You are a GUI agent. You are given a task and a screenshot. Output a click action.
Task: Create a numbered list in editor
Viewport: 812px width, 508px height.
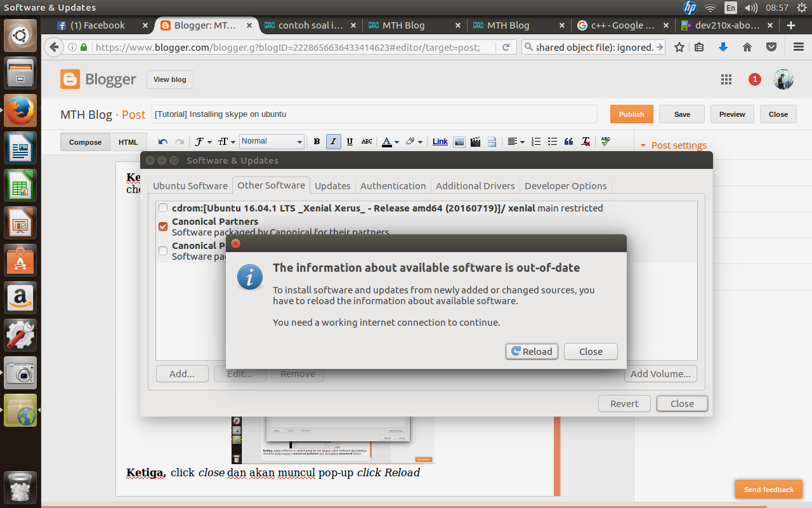pos(536,142)
